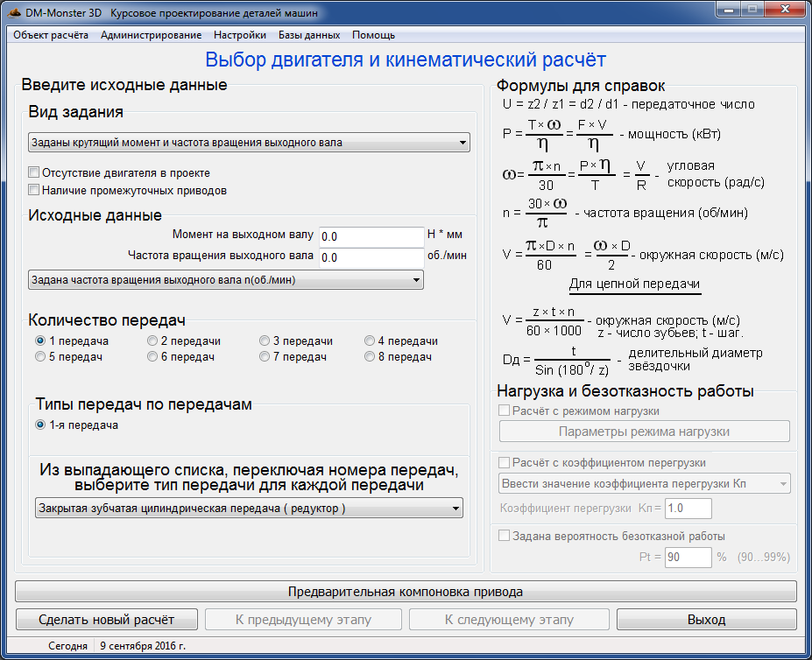The image size is (812, 660).
Task: Focus the Момент на выходном валу field
Action: (371, 236)
